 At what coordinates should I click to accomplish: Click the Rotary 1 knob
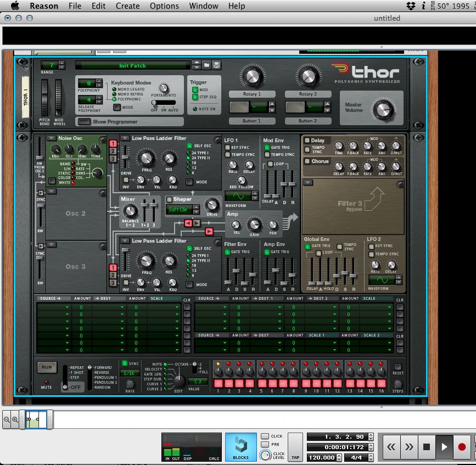tap(252, 76)
